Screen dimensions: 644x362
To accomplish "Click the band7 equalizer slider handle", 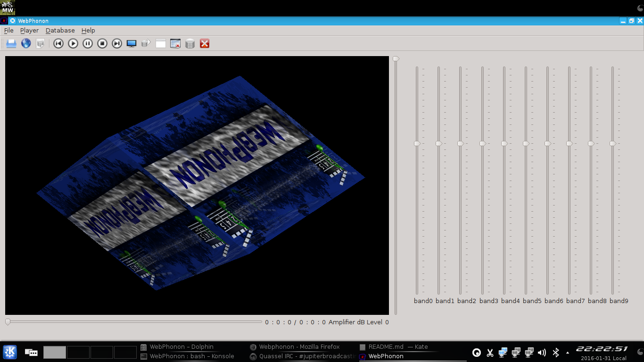I will click(570, 143).
